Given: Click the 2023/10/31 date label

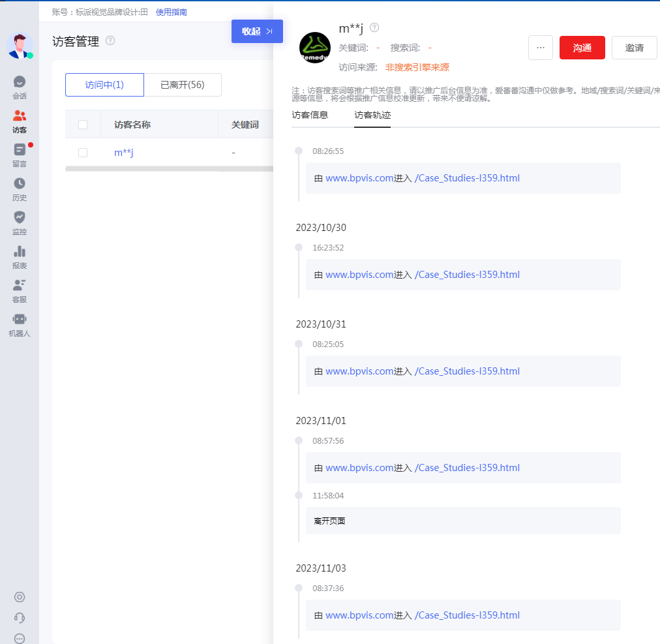Looking at the screenshot, I should point(321,324).
